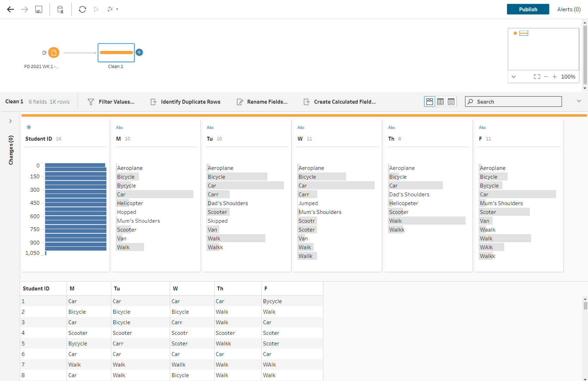This screenshot has width=588, height=381.
Task: Click the fit-to-view icon in flow navigator
Action: tap(537, 77)
